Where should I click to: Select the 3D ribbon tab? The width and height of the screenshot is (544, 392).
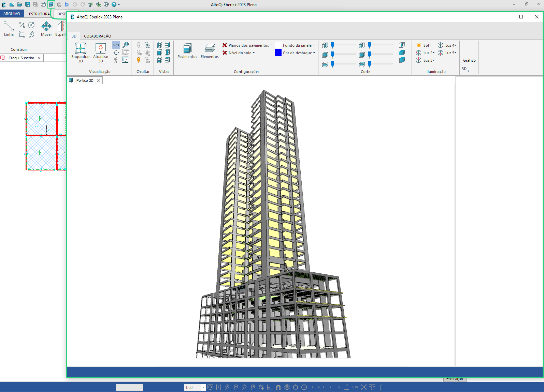[x=74, y=36]
